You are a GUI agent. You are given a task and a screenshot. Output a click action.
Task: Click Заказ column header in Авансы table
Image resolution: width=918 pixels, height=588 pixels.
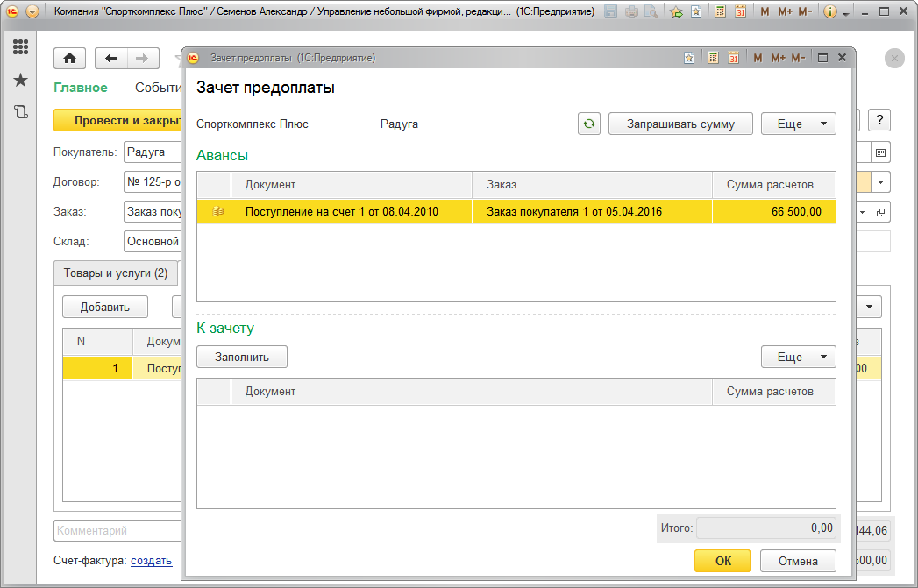593,184
